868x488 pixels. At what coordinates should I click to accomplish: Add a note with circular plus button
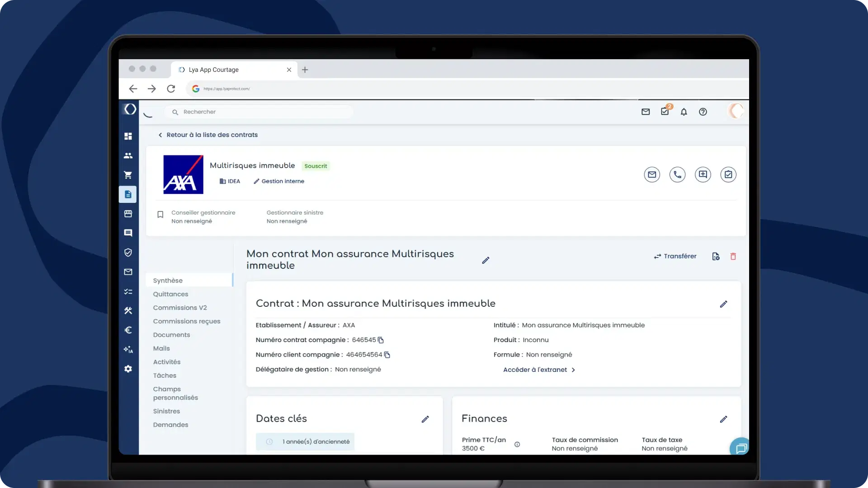click(x=703, y=174)
